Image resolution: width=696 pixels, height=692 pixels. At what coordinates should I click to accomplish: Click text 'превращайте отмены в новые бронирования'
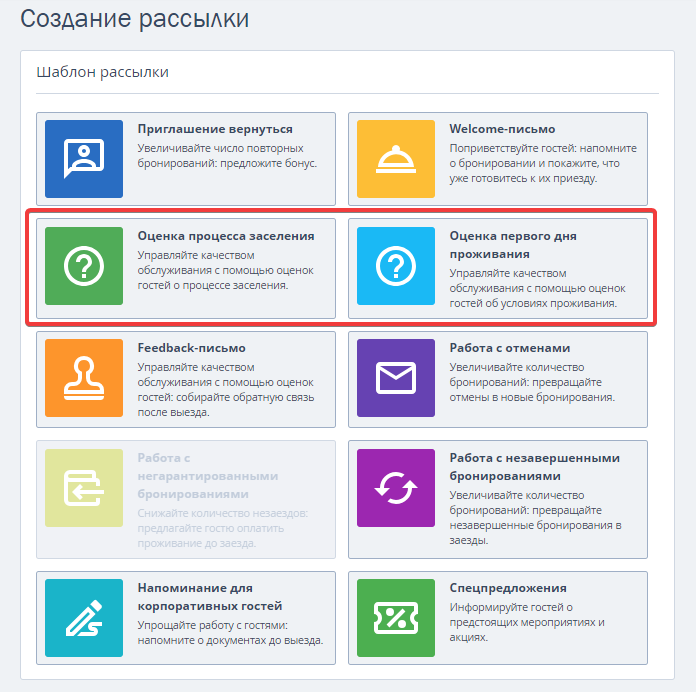532,389
